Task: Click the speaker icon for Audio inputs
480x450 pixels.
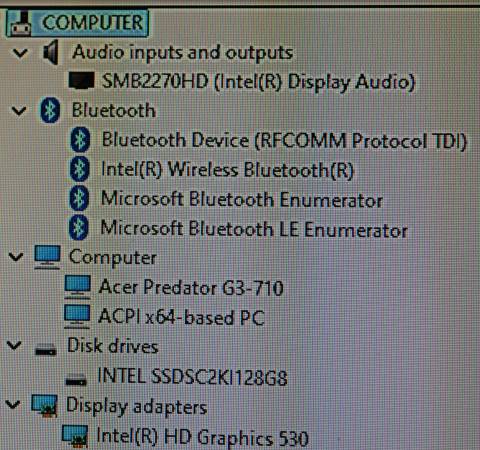Action: click(51, 52)
